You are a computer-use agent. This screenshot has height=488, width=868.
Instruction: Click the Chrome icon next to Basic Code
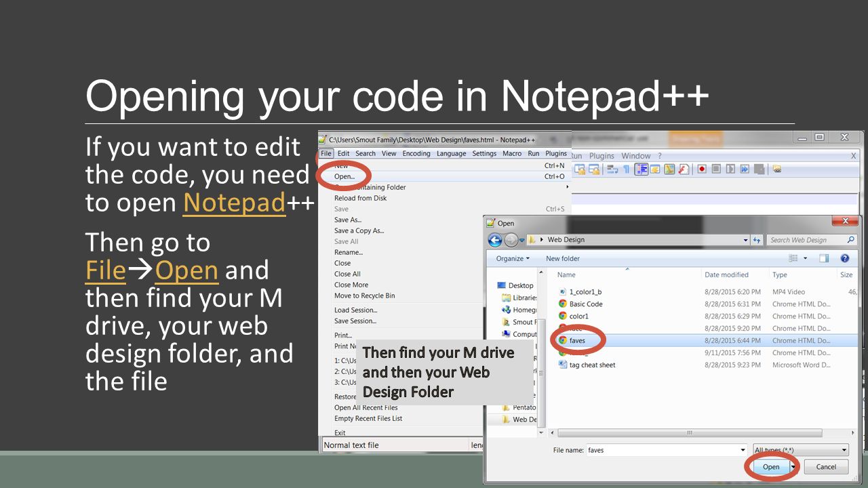click(x=562, y=304)
